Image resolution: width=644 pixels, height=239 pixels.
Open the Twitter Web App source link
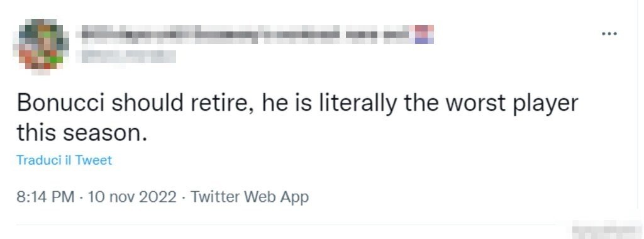click(x=249, y=197)
